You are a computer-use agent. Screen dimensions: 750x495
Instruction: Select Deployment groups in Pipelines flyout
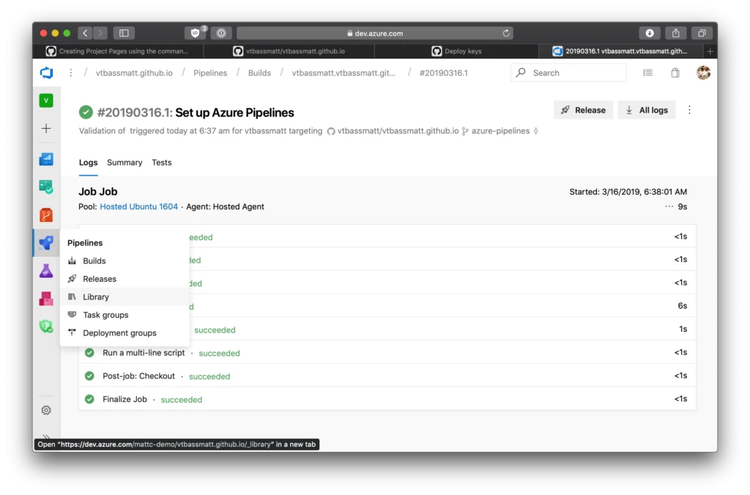pos(124,333)
